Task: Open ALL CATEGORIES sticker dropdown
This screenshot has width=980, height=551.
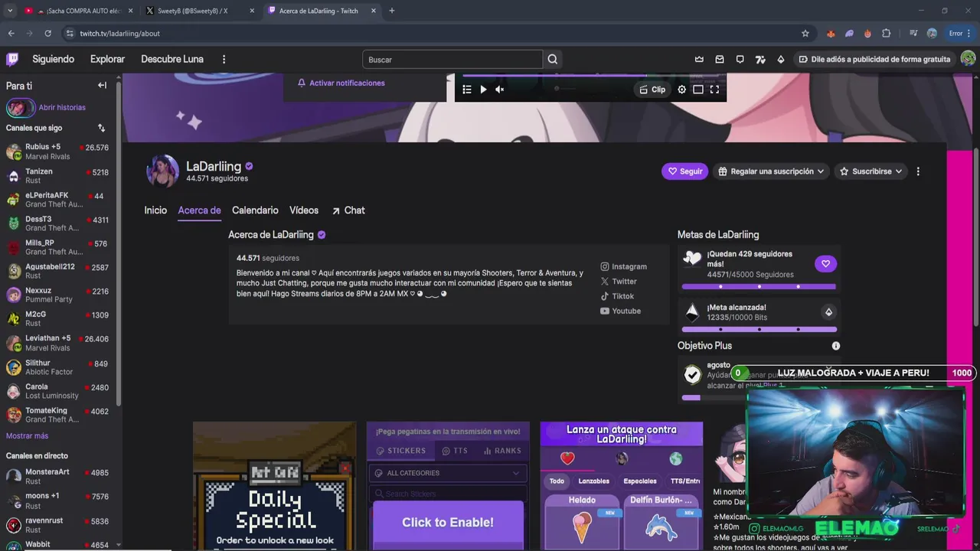Action: [x=448, y=473]
